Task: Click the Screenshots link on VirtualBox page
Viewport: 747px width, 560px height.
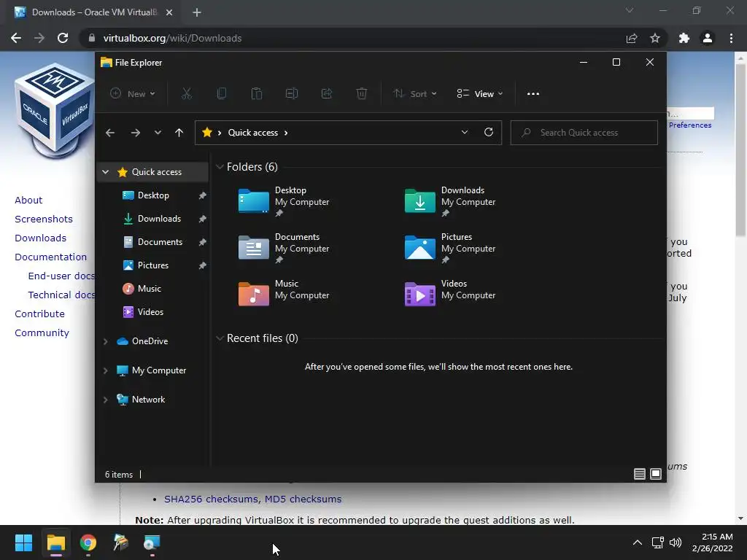Action: [43, 219]
